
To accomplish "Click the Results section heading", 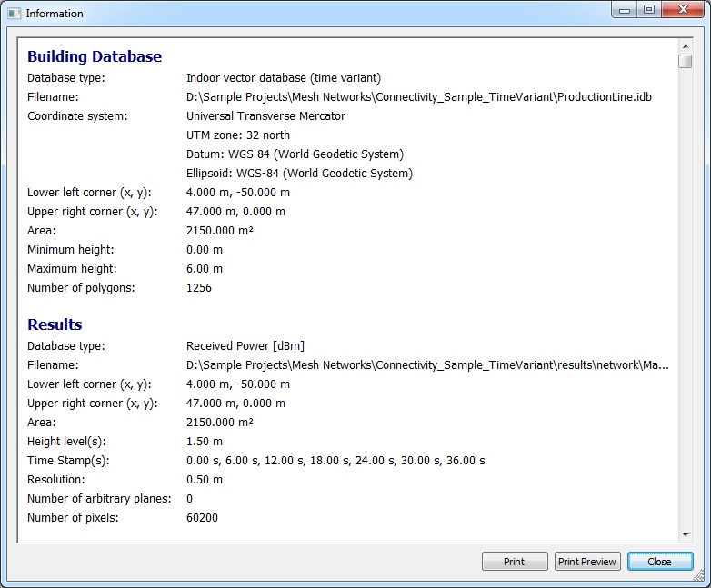I will 55,324.
